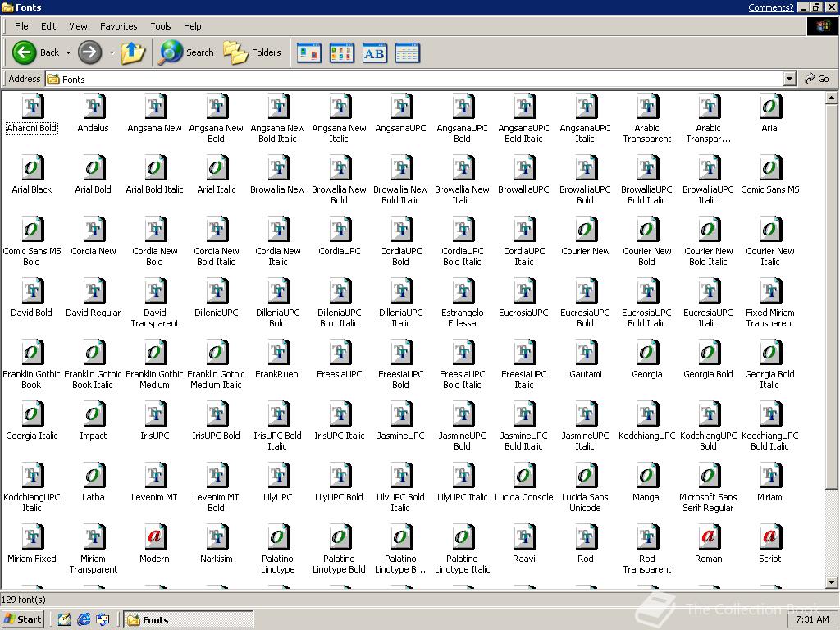The image size is (840, 630).
Task: Open the Back history dropdown arrow
Action: point(68,52)
